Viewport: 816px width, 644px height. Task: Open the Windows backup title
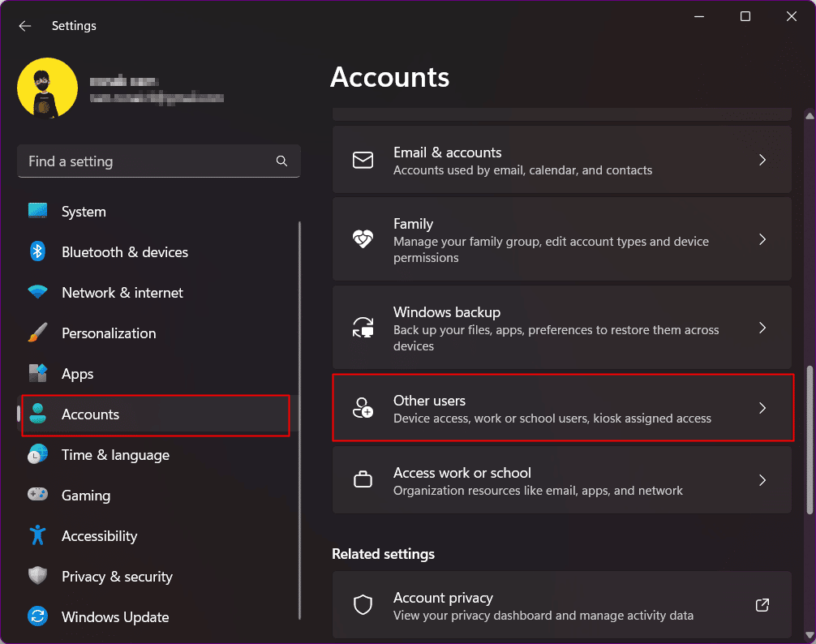point(447,312)
